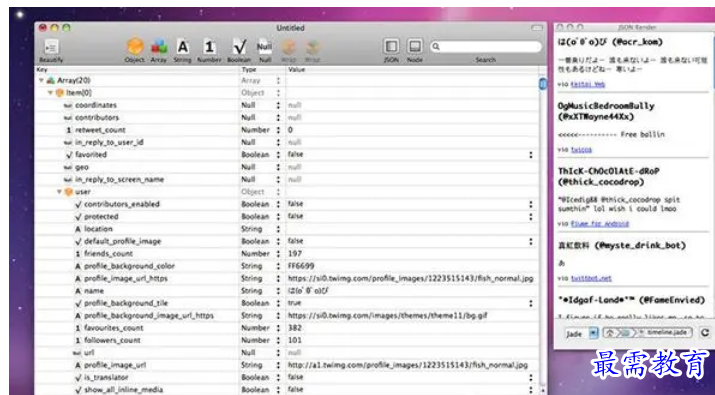The image size is (715, 395).
Task: Click the null icon beside url
Action: coord(77,353)
